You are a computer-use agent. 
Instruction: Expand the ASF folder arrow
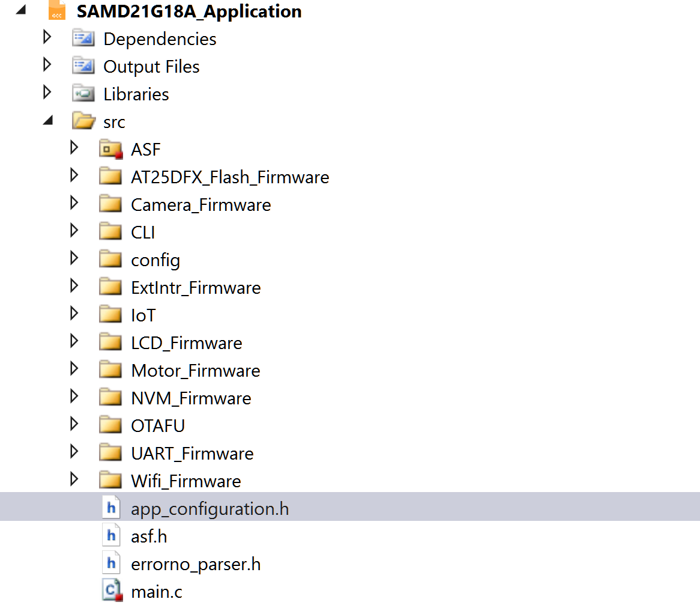[x=74, y=147]
